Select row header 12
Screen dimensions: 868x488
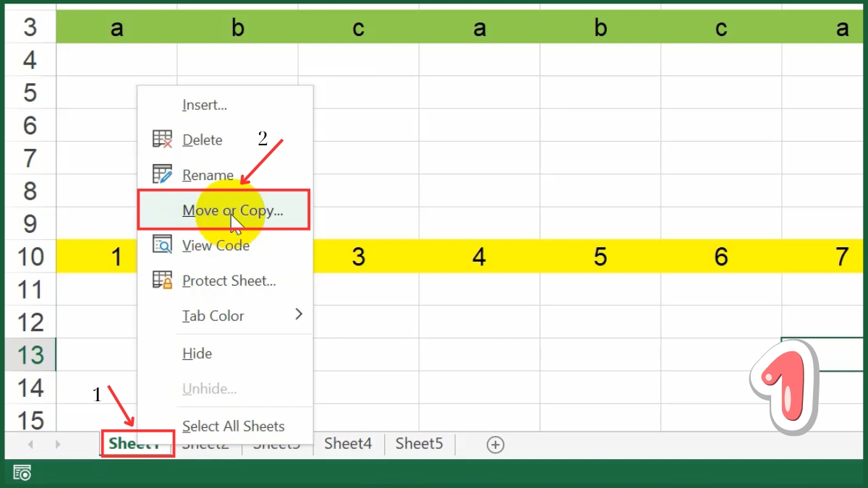[30, 322]
